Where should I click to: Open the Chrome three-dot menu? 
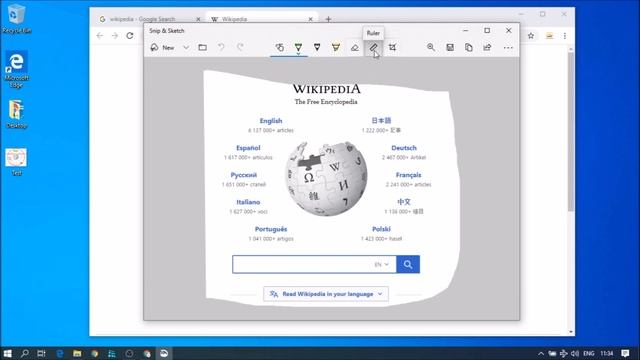[x=565, y=36]
